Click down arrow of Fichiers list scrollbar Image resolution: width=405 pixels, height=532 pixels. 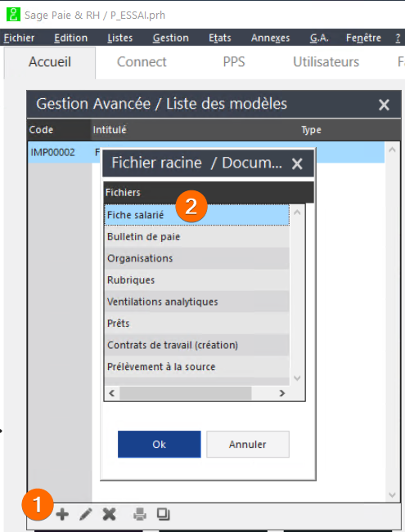[x=297, y=378]
